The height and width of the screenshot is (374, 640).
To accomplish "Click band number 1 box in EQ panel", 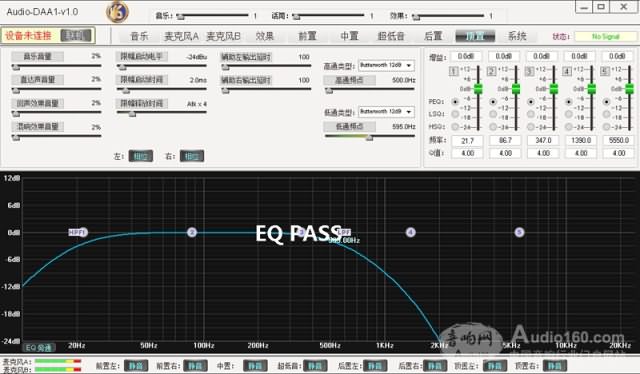I will pyautogui.click(x=453, y=71).
